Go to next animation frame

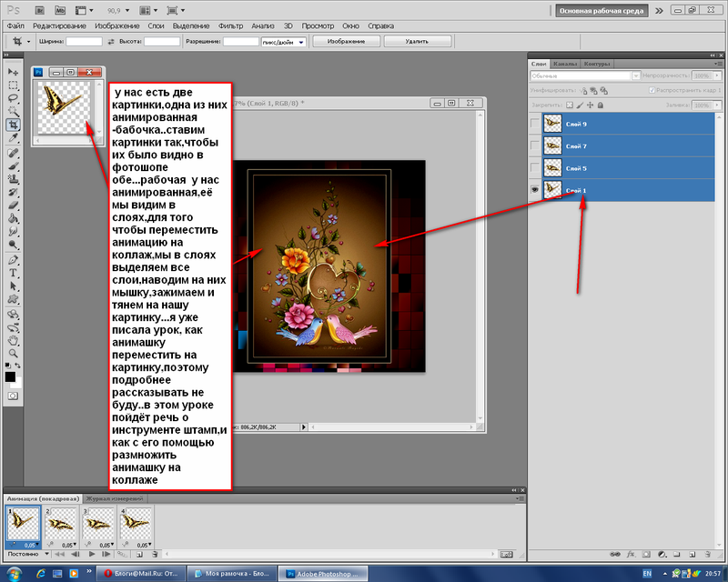click(106, 554)
